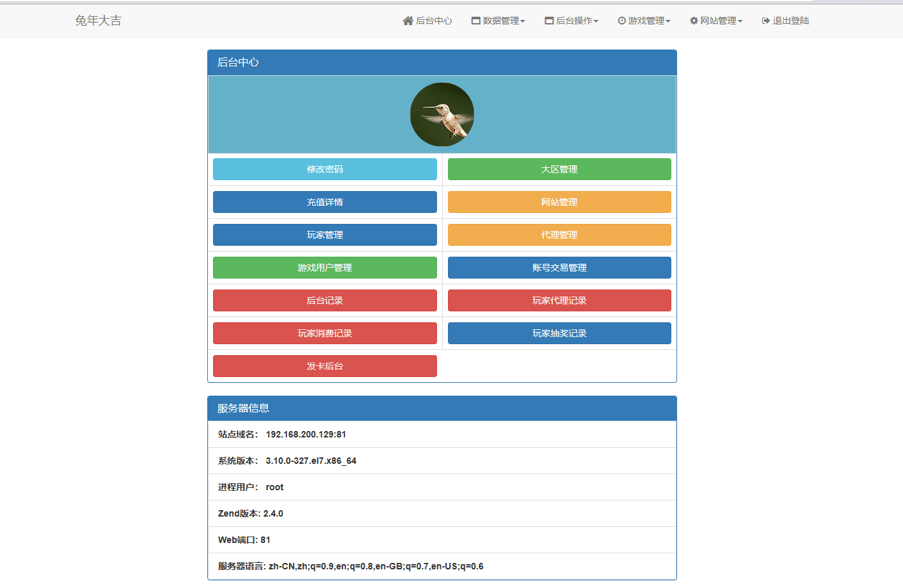Click the 后台中心 panel heading

click(442, 62)
